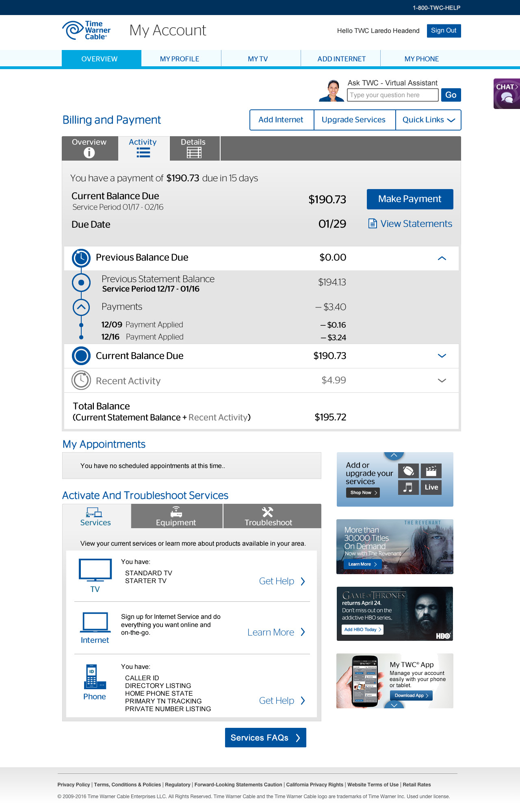Click the Virtual Assistant avatar image
The height and width of the screenshot is (812, 520).
(x=332, y=91)
